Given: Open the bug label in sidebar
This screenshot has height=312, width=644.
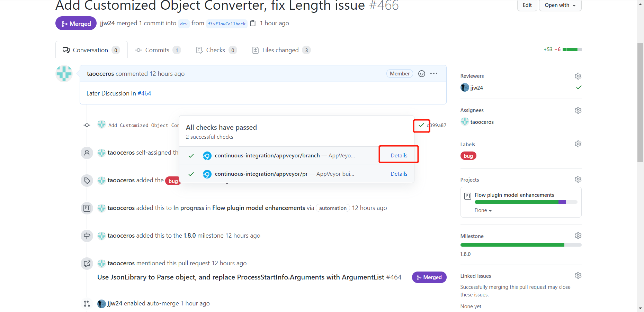Looking at the screenshot, I should coord(468,156).
